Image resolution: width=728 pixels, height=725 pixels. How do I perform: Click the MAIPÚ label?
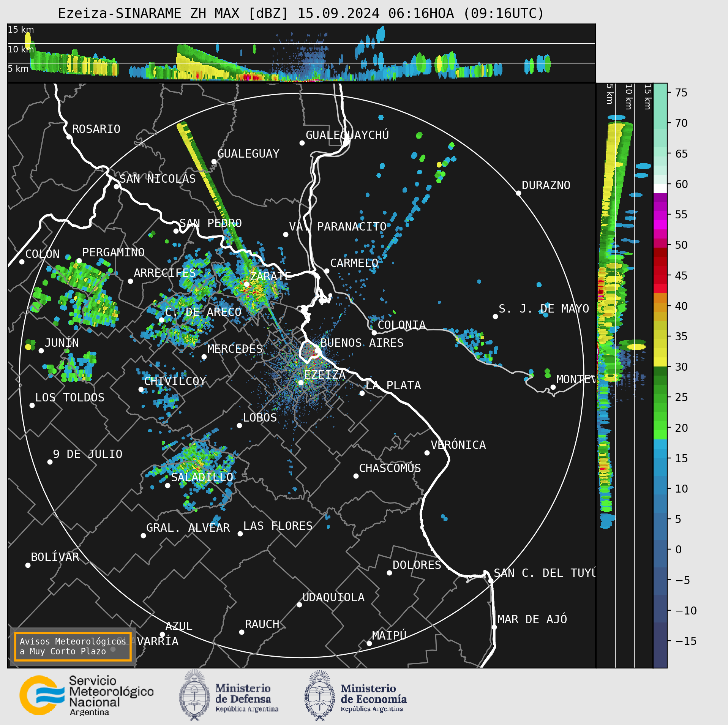pyautogui.click(x=389, y=635)
